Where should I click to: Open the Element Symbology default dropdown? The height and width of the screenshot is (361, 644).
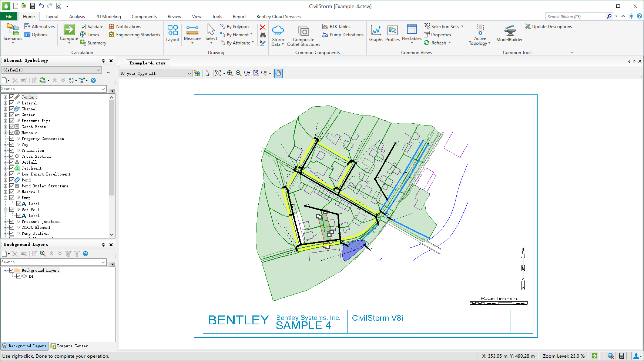coord(98,70)
